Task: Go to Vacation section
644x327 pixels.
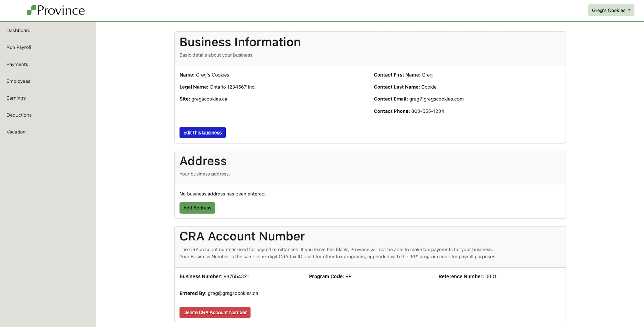Action: tap(16, 132)
